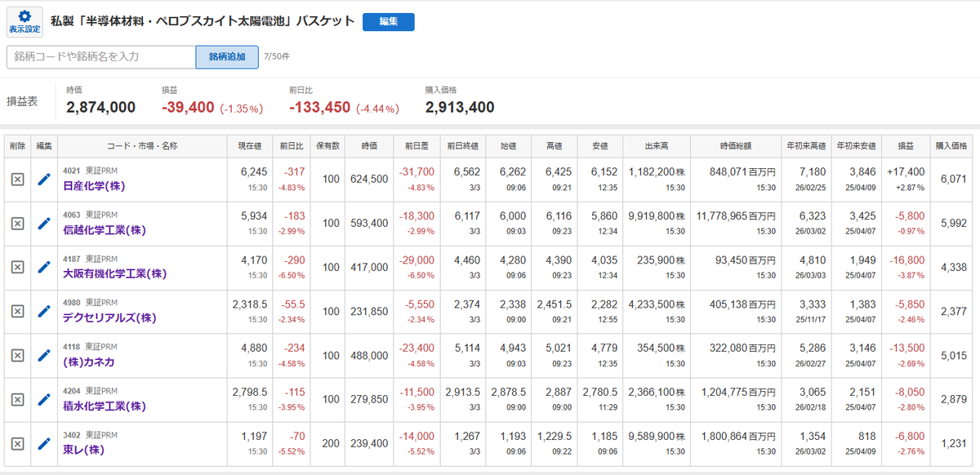Screen dimensions: 980x475
Task: Edit the 信越化学工業 entry with pencil icon
Action: 44,223
